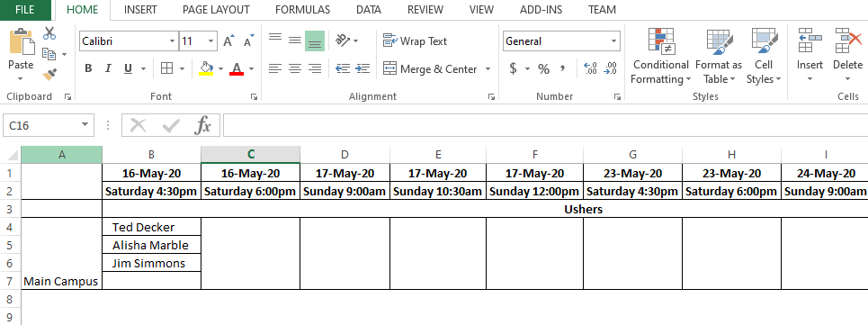Apply Comma Style format
Viewport: 868px width, 325px height.
click(x=562, y=68)
